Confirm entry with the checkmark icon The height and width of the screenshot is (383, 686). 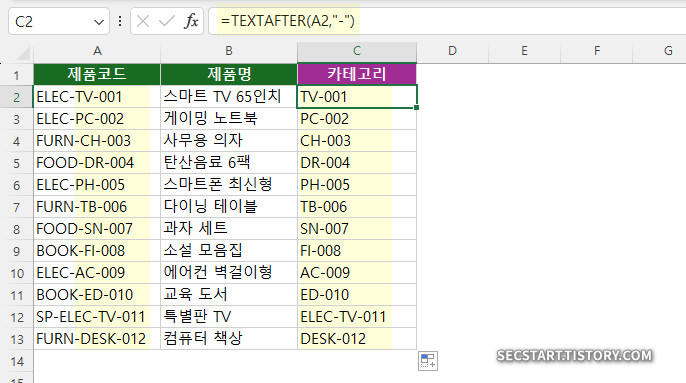[166, 21]
